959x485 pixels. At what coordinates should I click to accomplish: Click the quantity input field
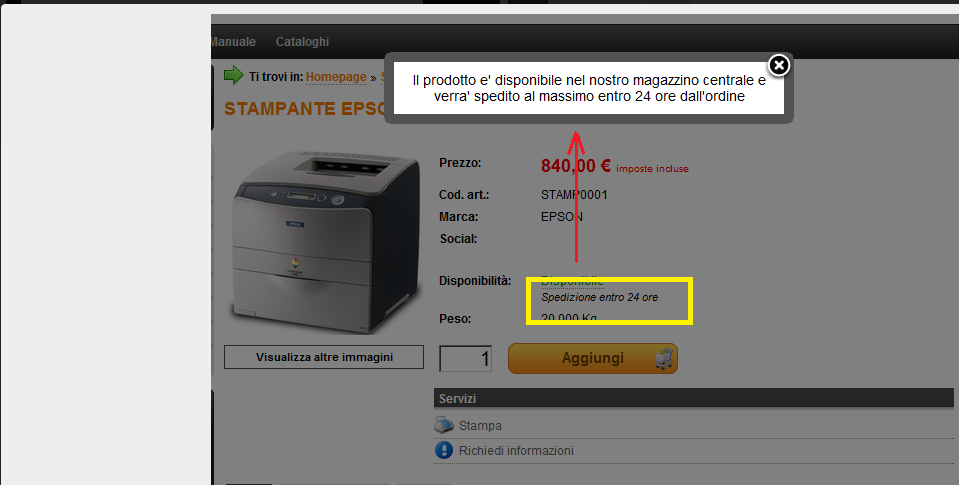pyautogui.click(x=465, y=358)
